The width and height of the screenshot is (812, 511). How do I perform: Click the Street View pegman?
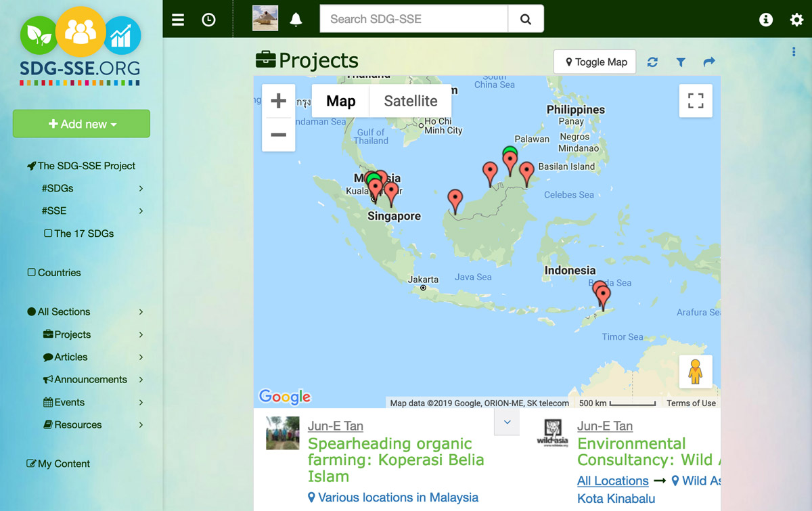click(696, 372)
